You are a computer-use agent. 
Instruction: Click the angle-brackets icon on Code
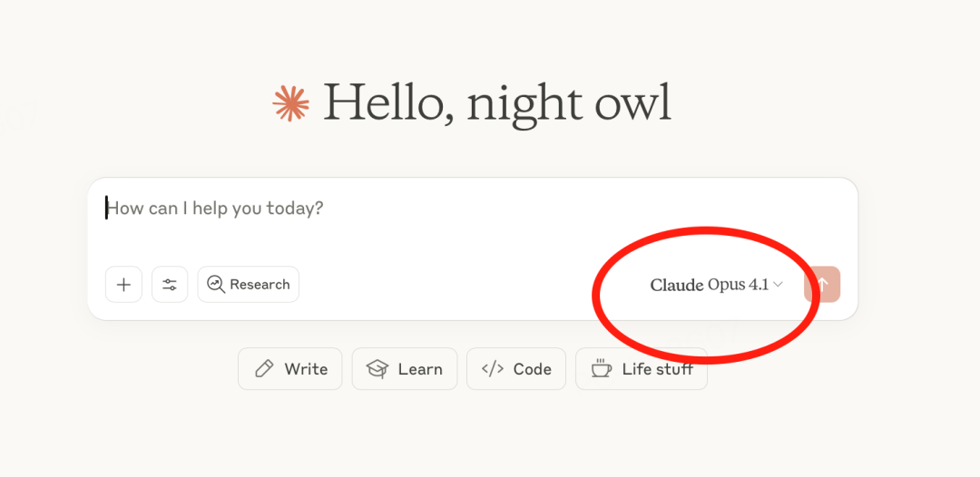point(493,369)
